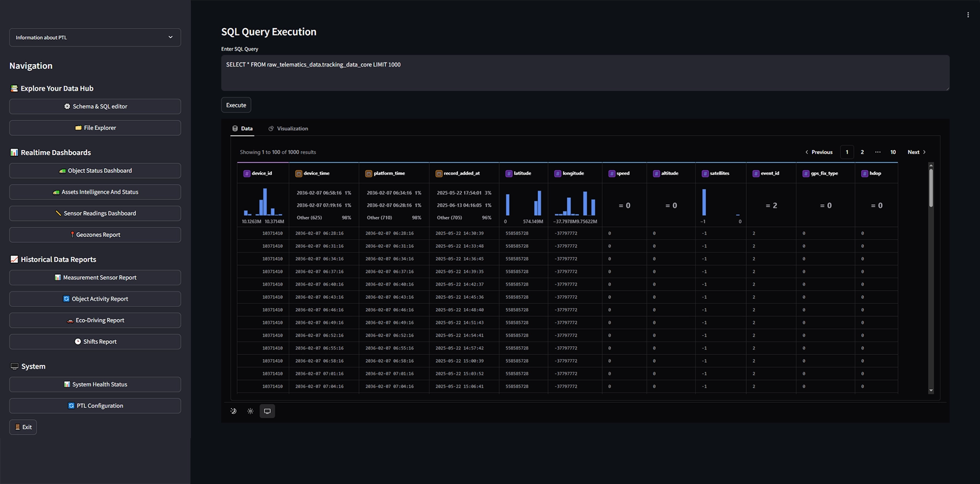
Task: Go to results page 2
Action: click(x=862, y=152)
